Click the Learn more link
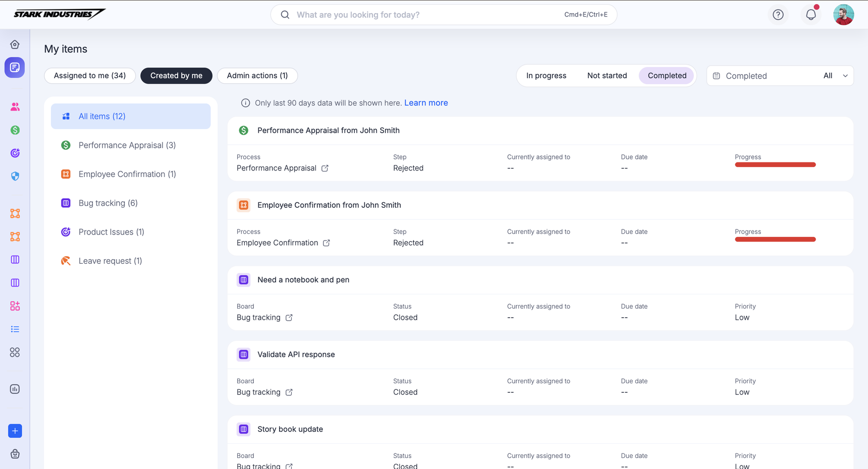This screenshot has height=469, width=868. tap(426, 103)
